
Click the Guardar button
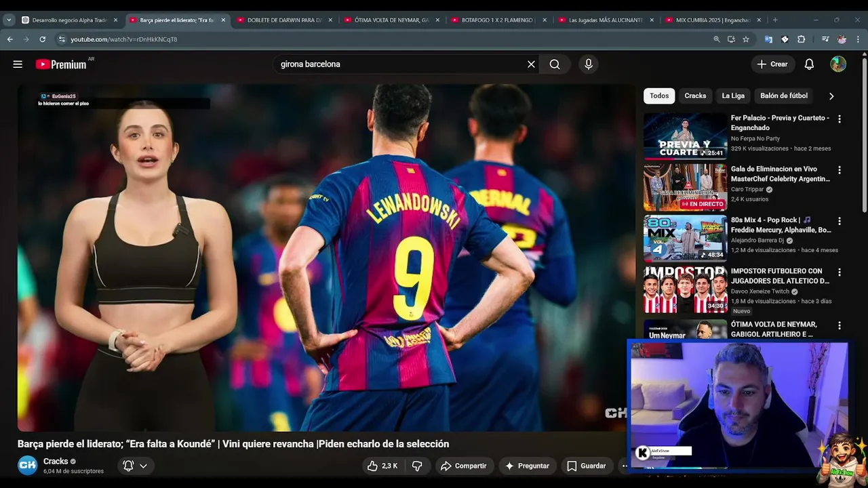click(x=587, y=466)
